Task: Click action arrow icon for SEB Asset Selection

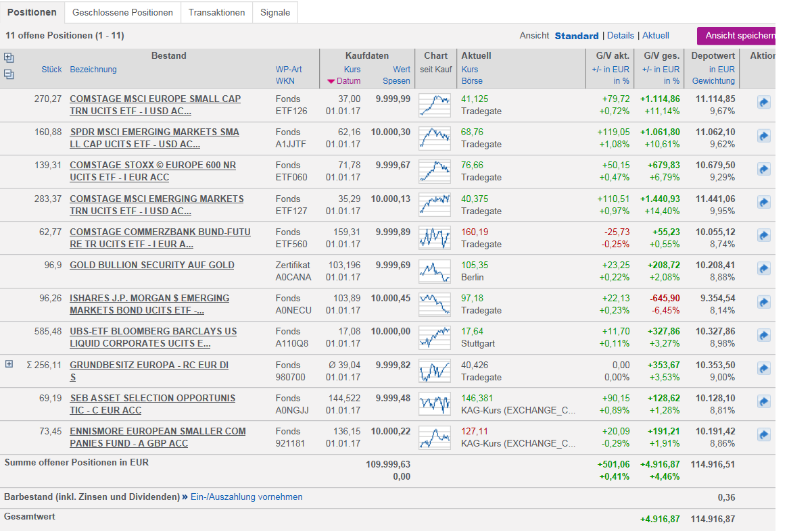Action: (x=763, y=401)
